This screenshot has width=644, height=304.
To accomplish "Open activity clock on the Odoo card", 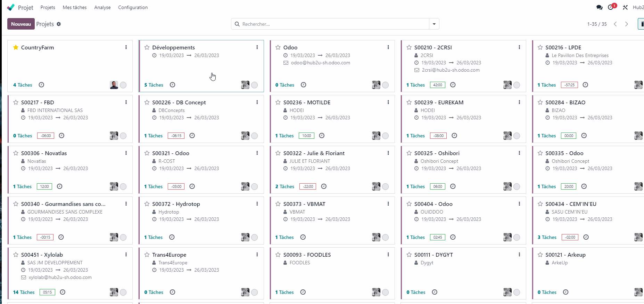I will click(303, 85).
